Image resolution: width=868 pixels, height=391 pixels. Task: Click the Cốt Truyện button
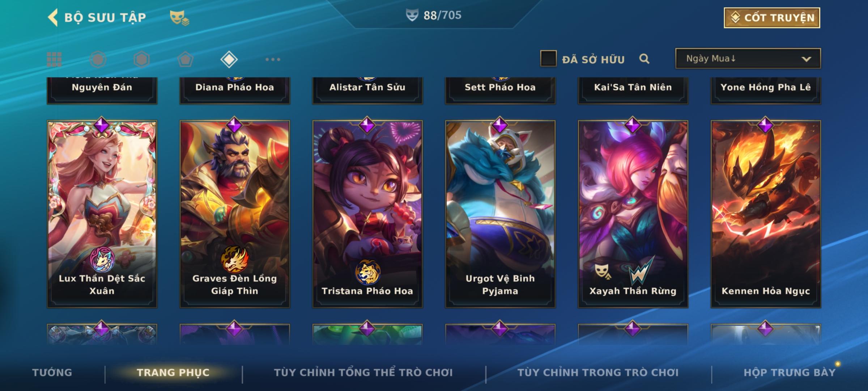pos(772,18)
